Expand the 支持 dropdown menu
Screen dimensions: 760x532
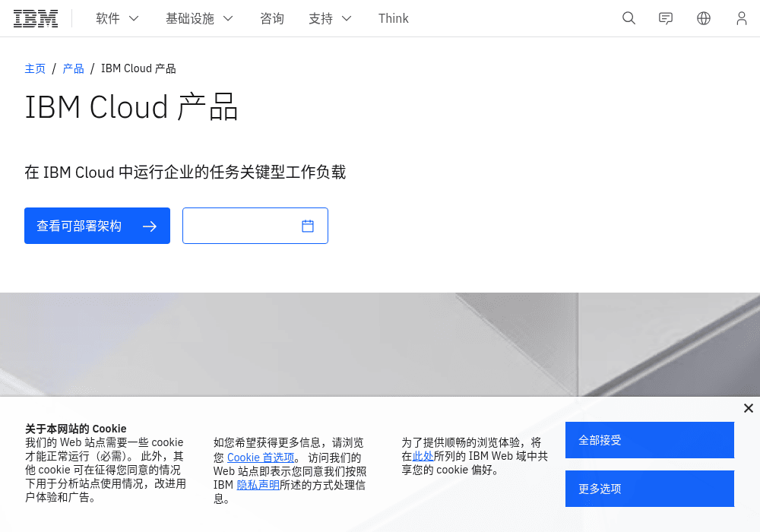click(x=330, y=18)
